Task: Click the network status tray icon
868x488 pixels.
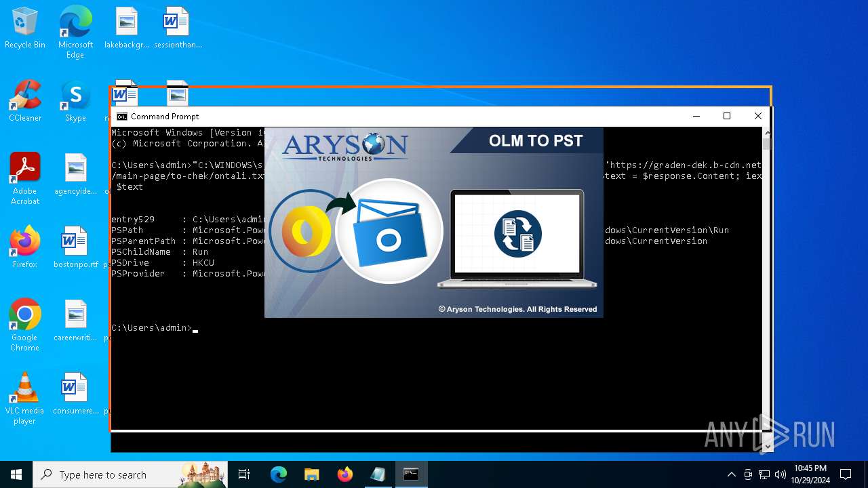Action: click(x=764, y=474)
